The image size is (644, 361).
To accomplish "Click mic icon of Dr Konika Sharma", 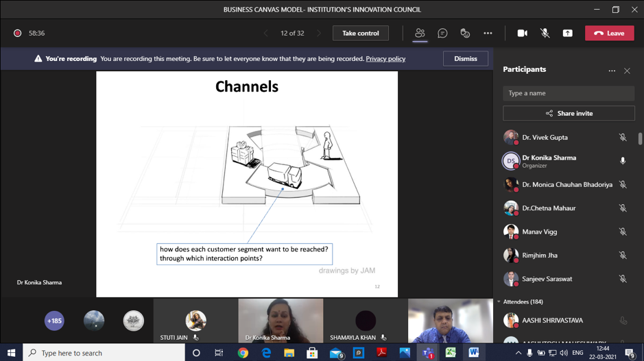I will click(623, 161).
